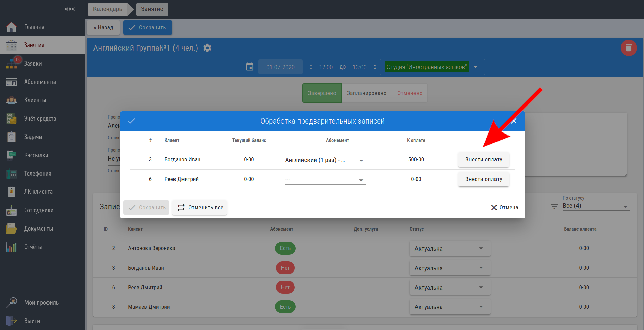This screenshot has width=644, height=330.
Task: Click Отменить все button
Action: tap(200, 208)
